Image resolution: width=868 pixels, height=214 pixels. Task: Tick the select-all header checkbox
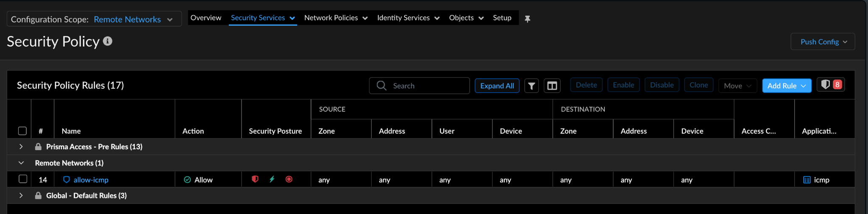pyautogui.click(x=22, y=131)
